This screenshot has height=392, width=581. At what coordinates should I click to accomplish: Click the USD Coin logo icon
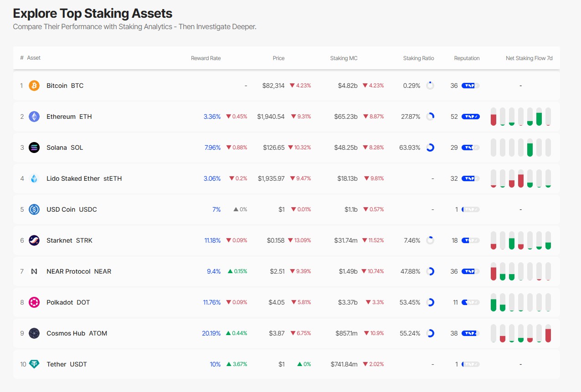tap(34, 209)
